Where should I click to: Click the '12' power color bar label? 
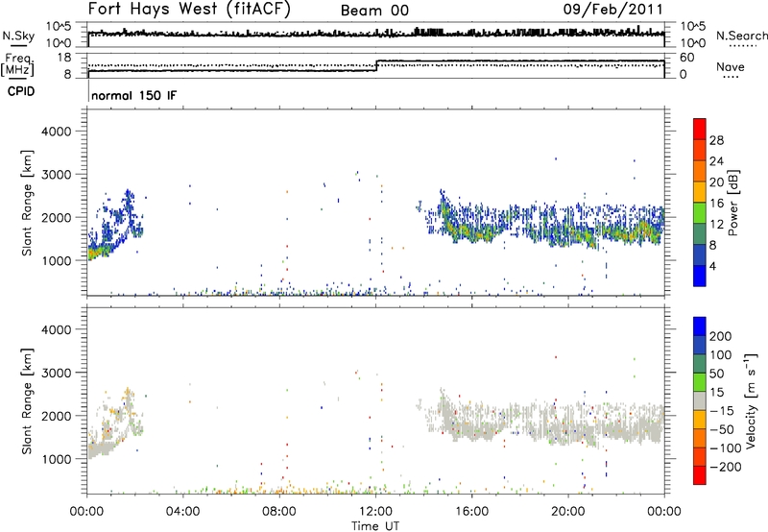pyautogui.click(x=716, y=225)
